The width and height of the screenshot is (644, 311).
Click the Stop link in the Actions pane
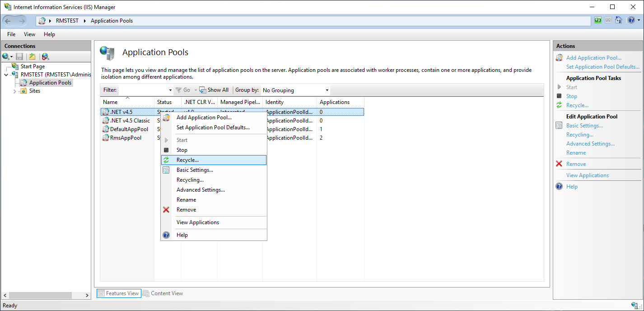coord(572,96)
